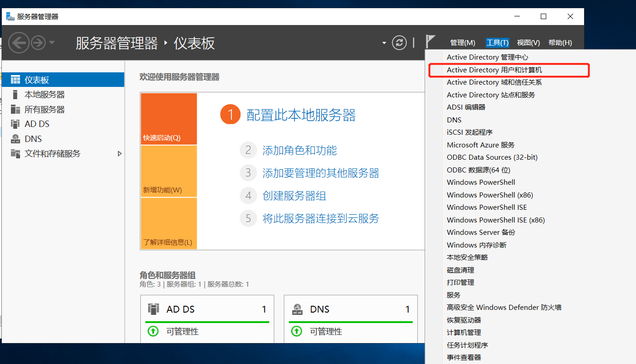
Task: Open Active Directory 站点和服务
Action: 491,95
